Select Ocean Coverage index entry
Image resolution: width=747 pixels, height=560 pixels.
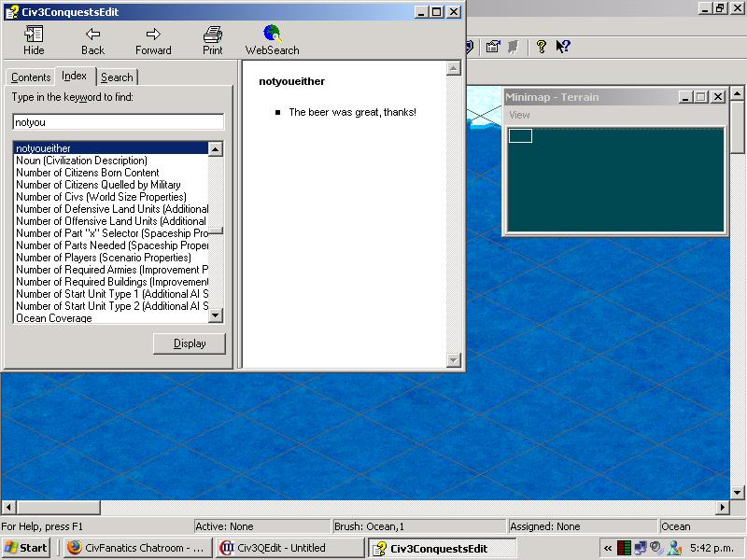tap(111, 318)
